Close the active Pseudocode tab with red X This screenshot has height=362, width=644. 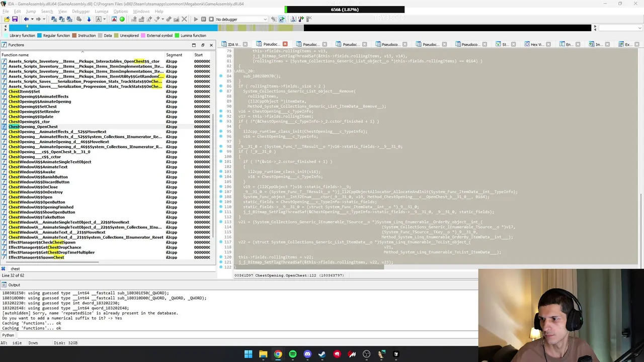[285, 44]
